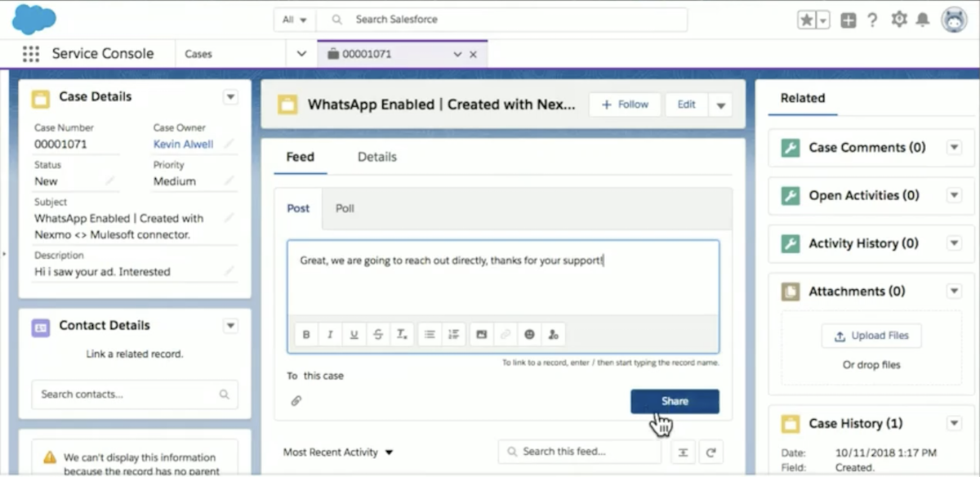Open the Open Activities (0) link
The width and height of the screenshot is (980, 477).
tap(864, 196)
